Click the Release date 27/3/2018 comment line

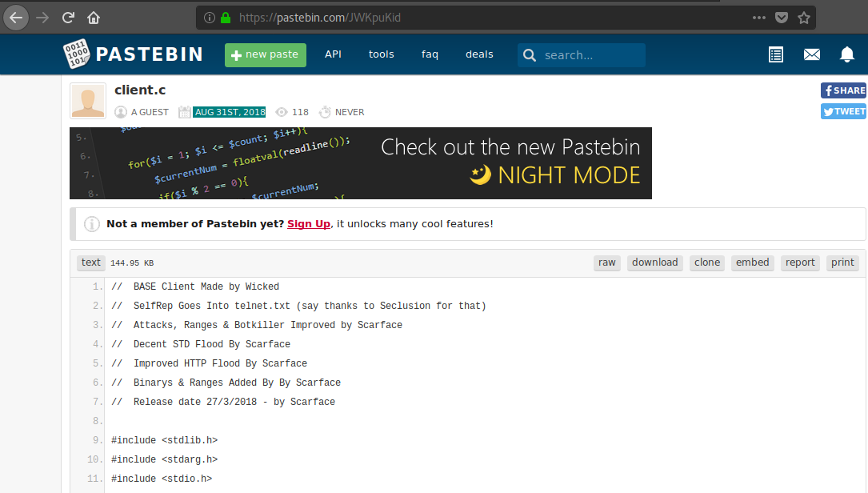[223, 402]
